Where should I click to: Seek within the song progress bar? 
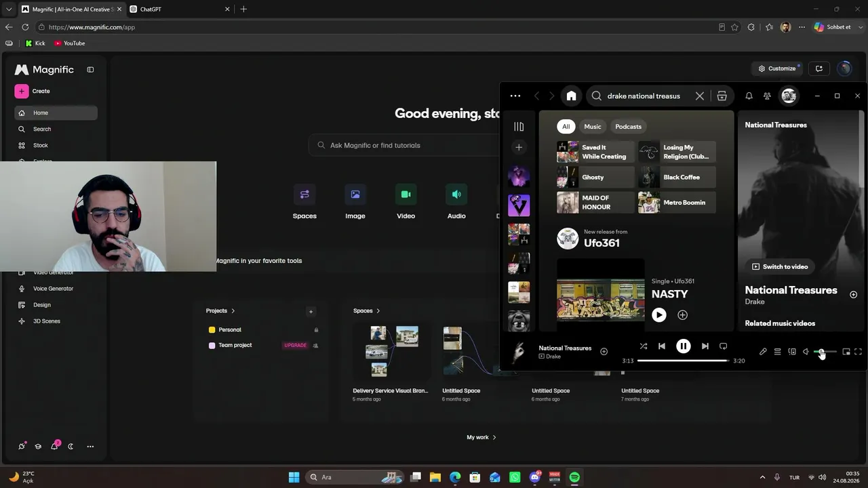pyautogui.click(x=683, y=361)
